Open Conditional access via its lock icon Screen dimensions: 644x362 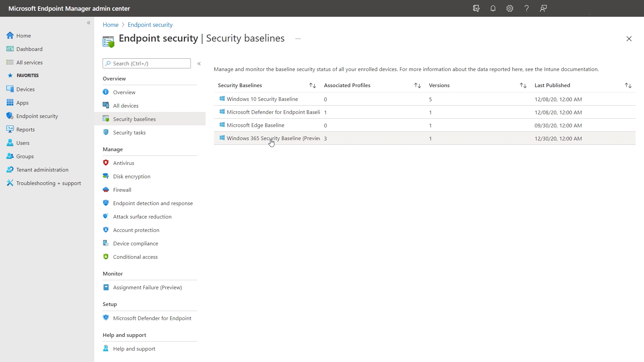coord(106,256)
